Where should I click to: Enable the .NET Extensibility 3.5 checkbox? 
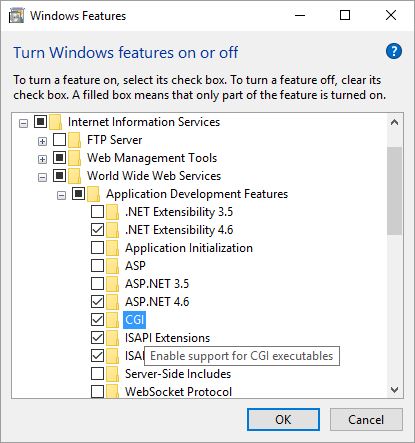[x=97, y=212]
